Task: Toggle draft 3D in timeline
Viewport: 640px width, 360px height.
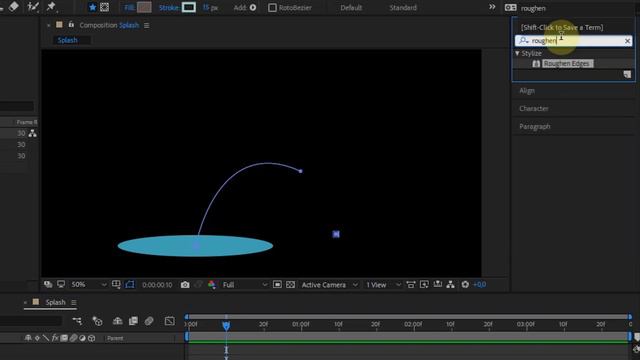Action: tap(97, 321)
